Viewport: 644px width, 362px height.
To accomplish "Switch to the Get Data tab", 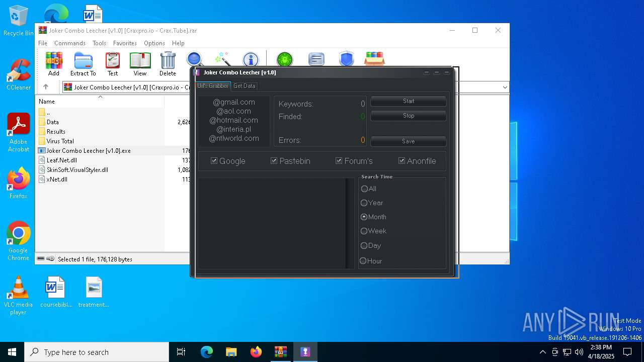I will point(245,86).
